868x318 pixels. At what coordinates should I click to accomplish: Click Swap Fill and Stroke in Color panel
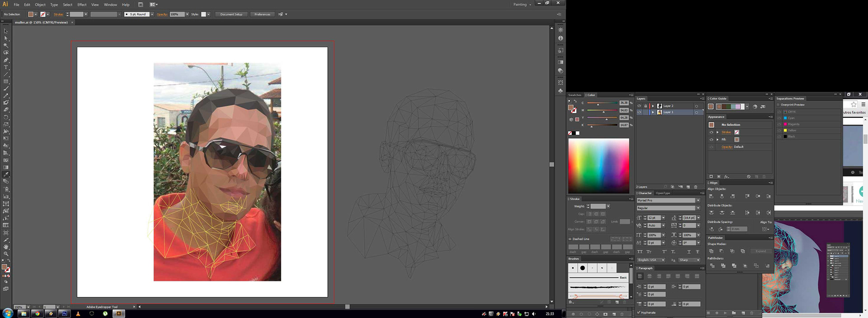click(575, 101)
